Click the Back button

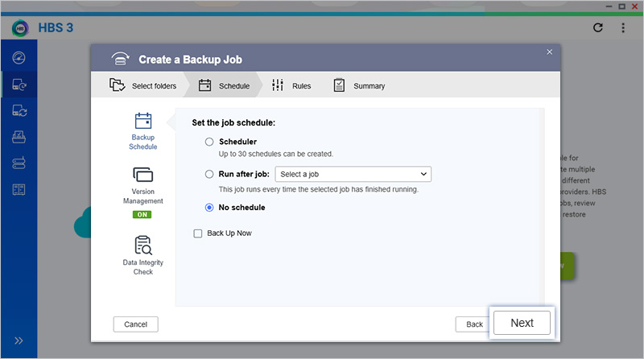coord(474,324)
